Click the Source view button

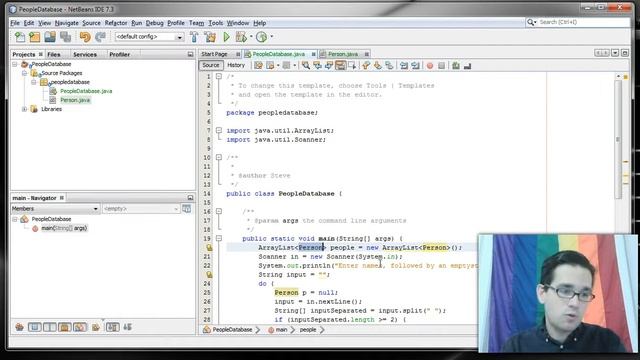(211, 65)
